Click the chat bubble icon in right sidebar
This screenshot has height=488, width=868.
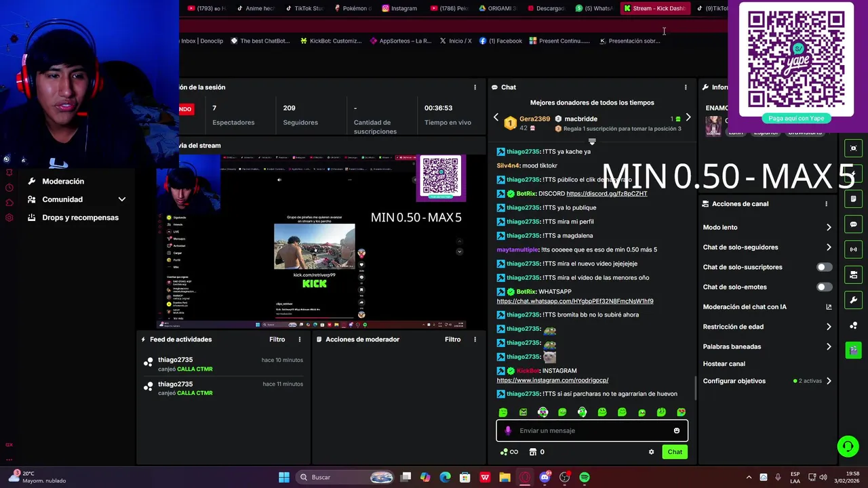click(x=853, y=224)
